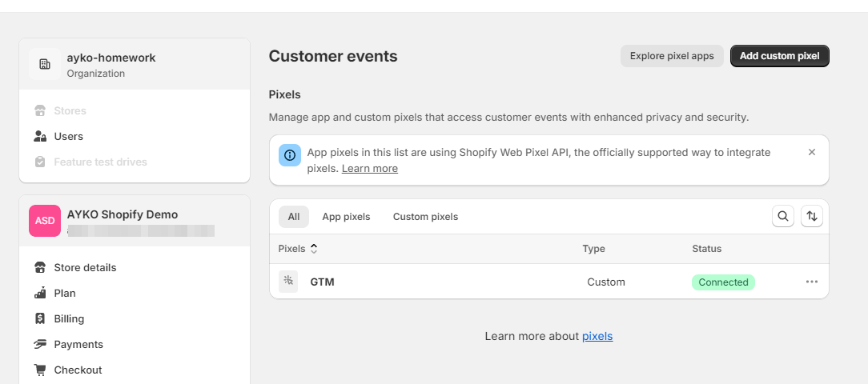This screenshot has height=384, width=868.
Task: Click the Payments hand icon
Action: pos(40,344)
